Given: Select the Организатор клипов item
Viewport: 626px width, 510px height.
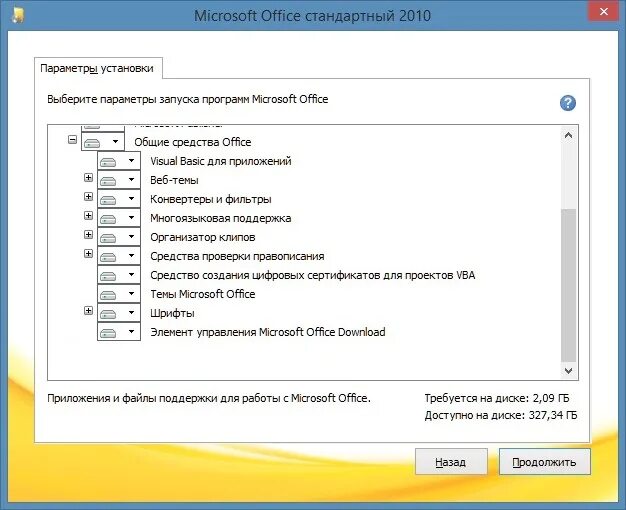Looking at the screenshot, I should [203, 237].
